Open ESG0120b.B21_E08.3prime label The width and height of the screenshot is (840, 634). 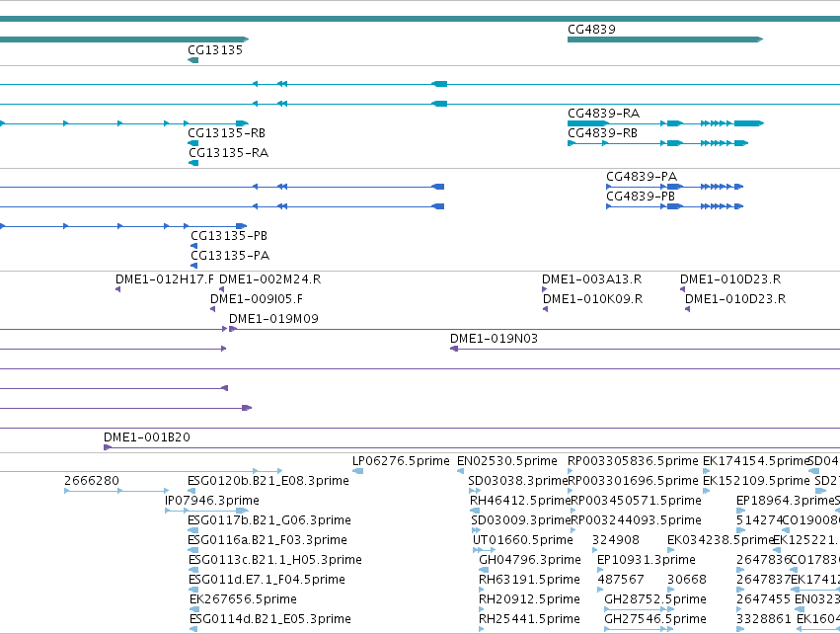click(267, 481)
